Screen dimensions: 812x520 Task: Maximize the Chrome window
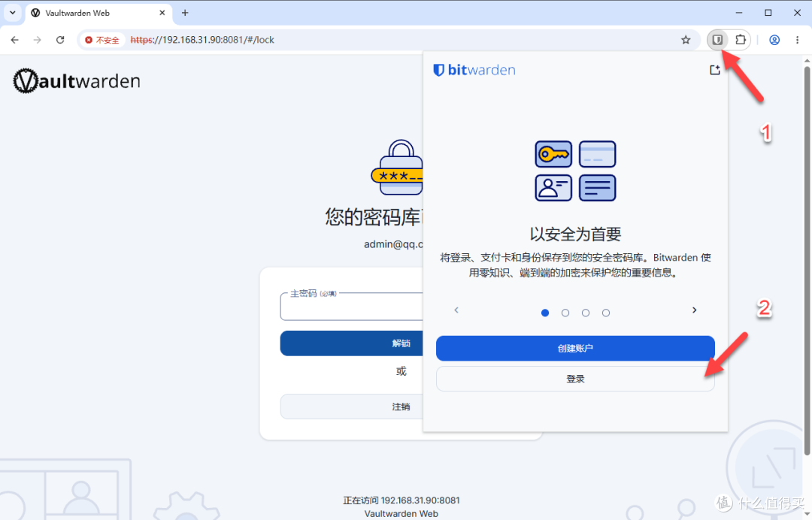coord(768,13)
